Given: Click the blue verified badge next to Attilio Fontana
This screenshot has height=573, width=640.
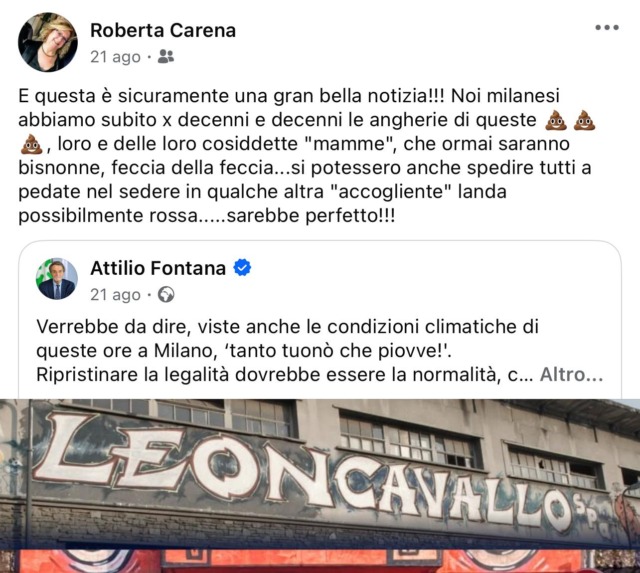Looking at the screenshot, I should coord(242,268).
